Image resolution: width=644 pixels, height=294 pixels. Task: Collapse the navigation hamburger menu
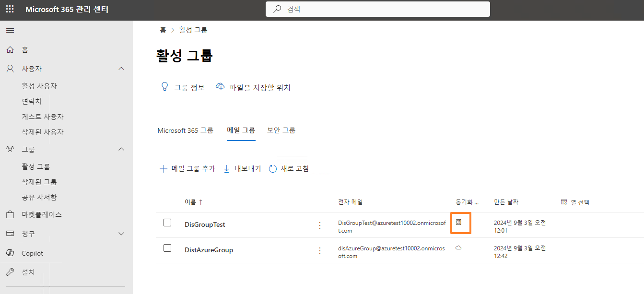[10, 30]
